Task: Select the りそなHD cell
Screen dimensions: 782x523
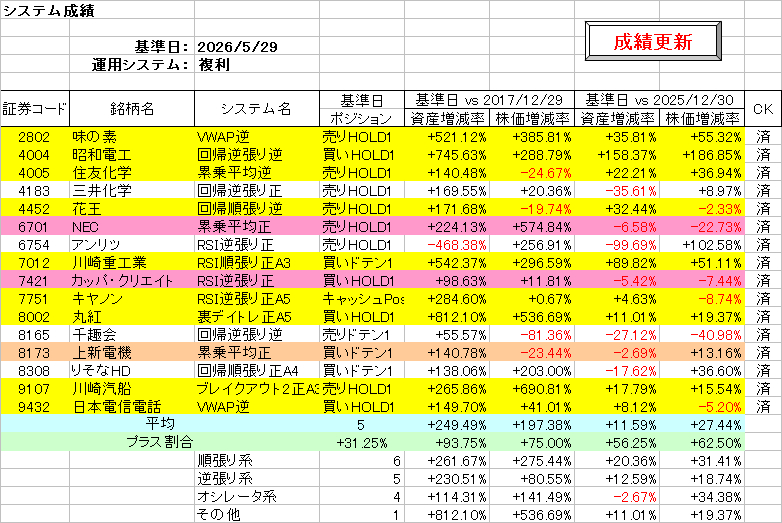Action: 132,371
